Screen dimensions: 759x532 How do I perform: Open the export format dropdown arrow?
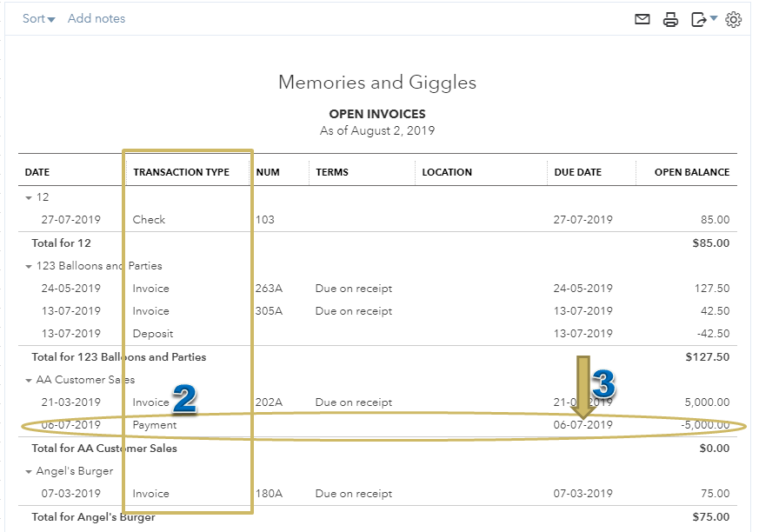710,18
